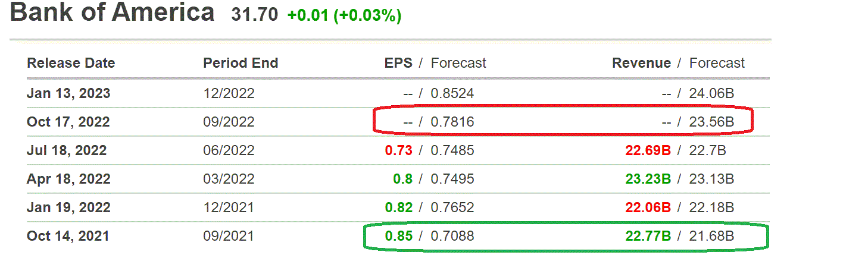Click the 22.77B revenue figure
868x274 pixels.
point(648,236)
